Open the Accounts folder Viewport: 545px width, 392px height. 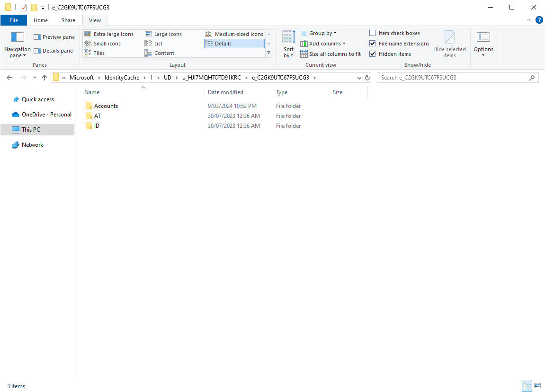(x=106, y=106)
